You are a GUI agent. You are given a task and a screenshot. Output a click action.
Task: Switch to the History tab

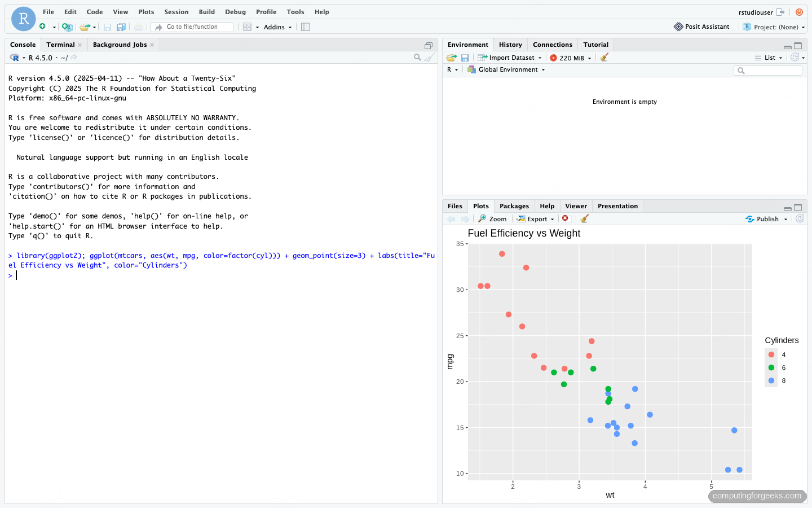[x=510, y=44]
